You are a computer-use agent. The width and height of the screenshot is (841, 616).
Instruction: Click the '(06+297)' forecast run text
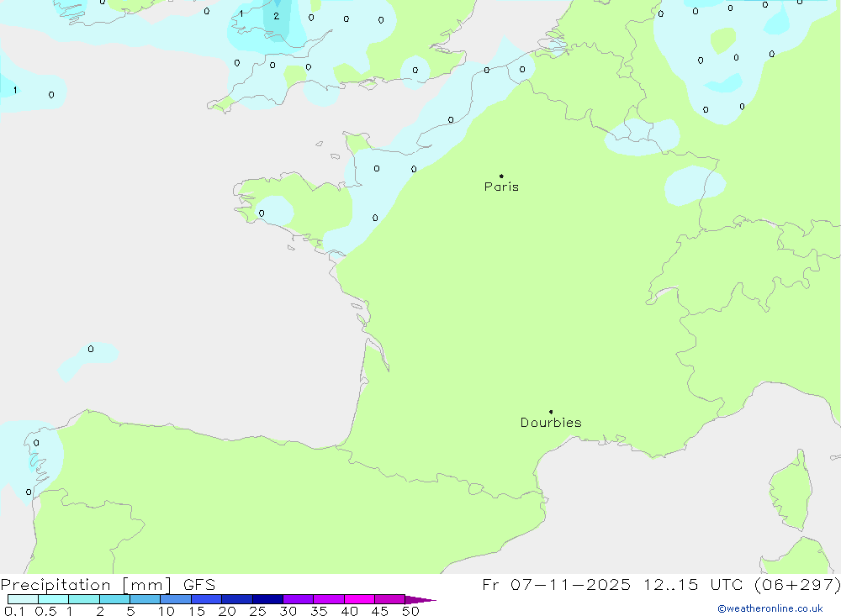[x=797, y=584]
